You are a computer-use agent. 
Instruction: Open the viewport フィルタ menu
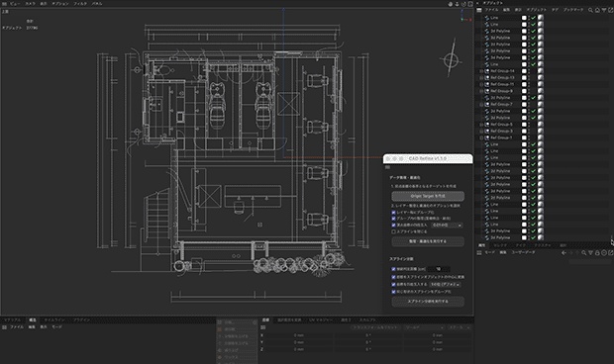[80, 4]
